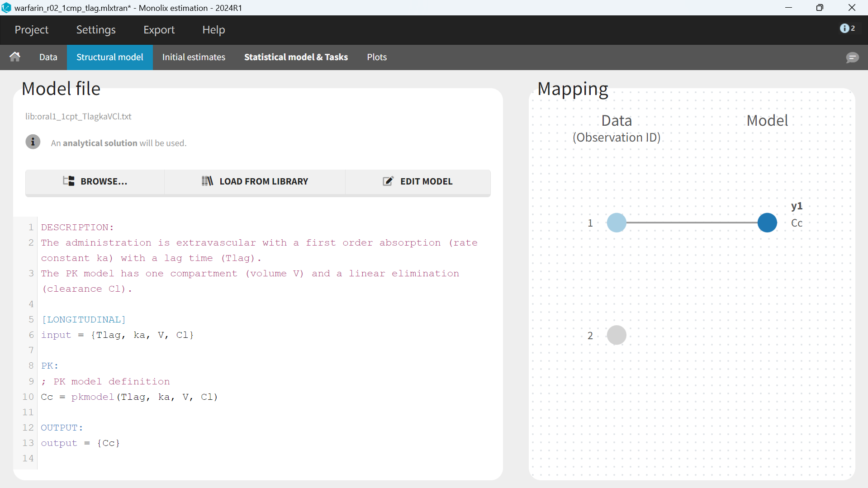The width and height of the screenshot is (868, 488).
Task: Click the Browse button
Action: [95, 181]
